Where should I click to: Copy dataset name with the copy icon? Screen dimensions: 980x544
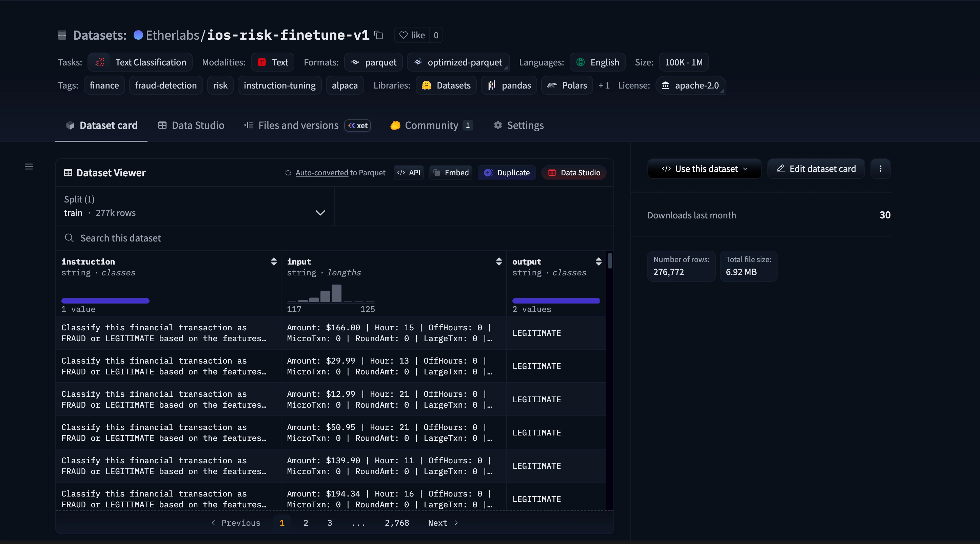click(x=378, y=35)
